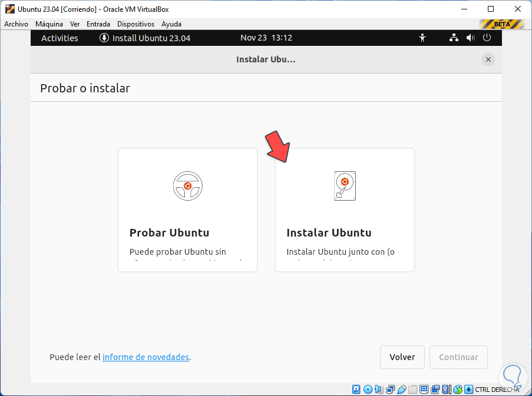Image resolution: width=532 pixels, height=396 pixels.
Task: Click the audio status icon in VirtualBox
Action: [x=379, y=389]
